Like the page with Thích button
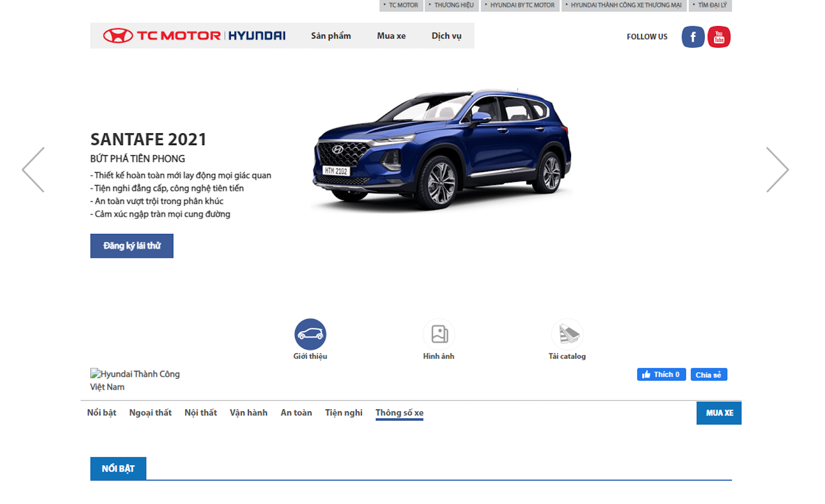The height and width of the screenshot is (504, 825). tap(661, 374)
